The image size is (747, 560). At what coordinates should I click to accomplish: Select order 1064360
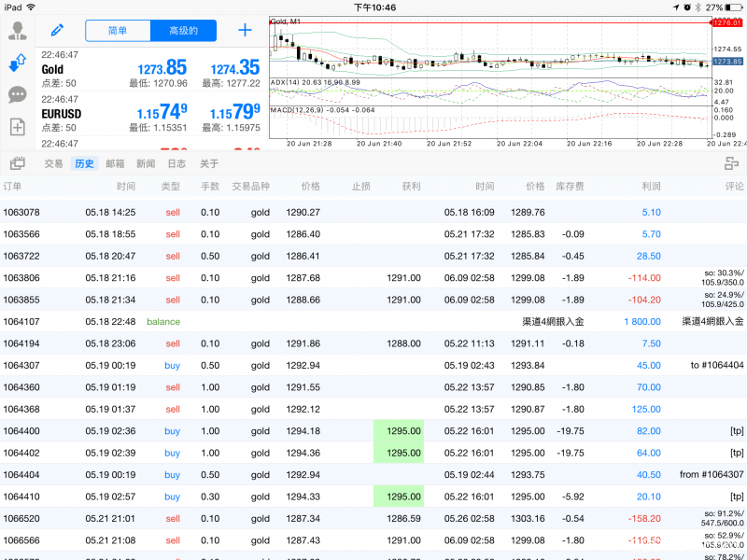click(373, 387)
